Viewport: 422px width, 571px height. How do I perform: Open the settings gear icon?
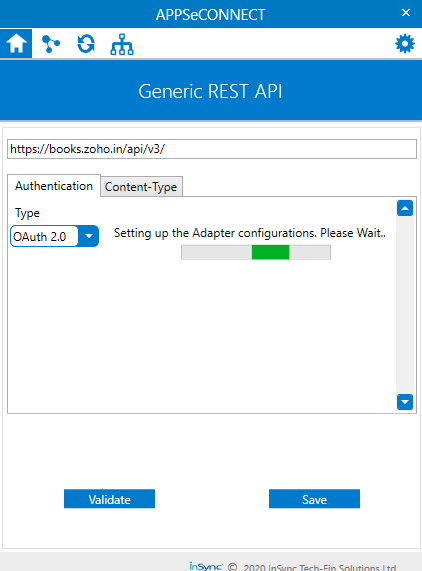tap(405, 44)
